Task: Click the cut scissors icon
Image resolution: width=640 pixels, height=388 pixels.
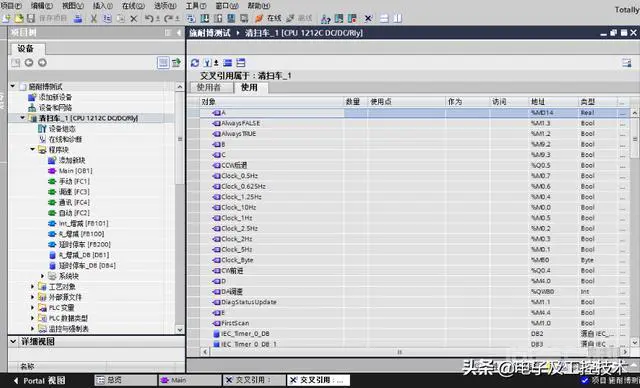Action: (94, 18)
